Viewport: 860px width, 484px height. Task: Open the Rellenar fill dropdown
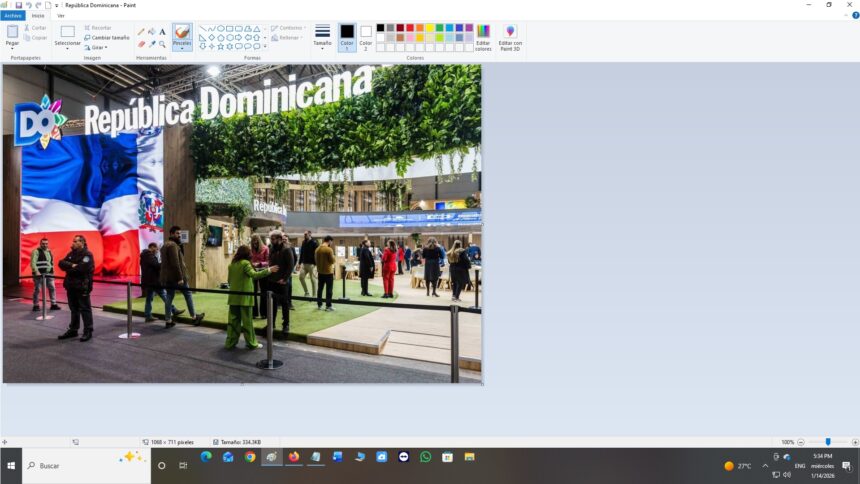coord(287,38)
